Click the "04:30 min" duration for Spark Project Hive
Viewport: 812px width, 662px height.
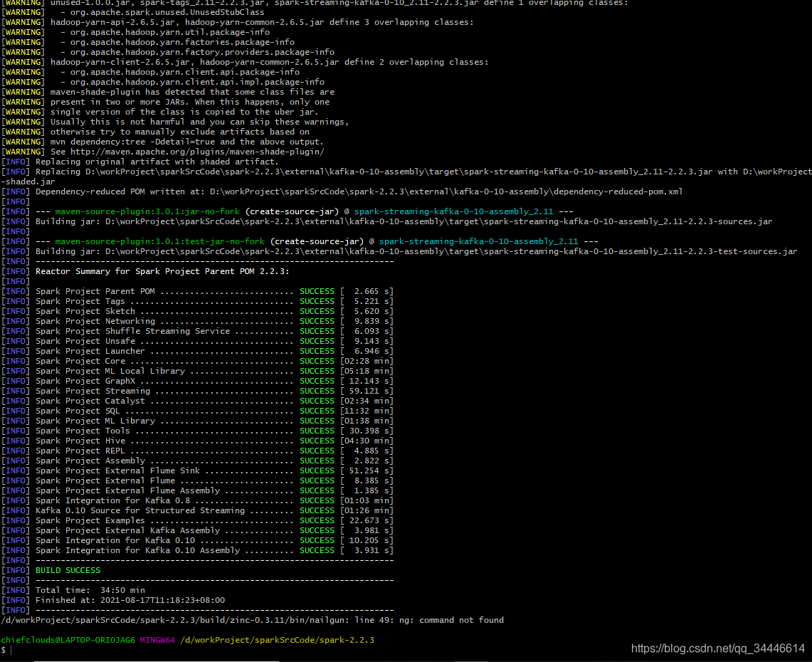[367, 441]
